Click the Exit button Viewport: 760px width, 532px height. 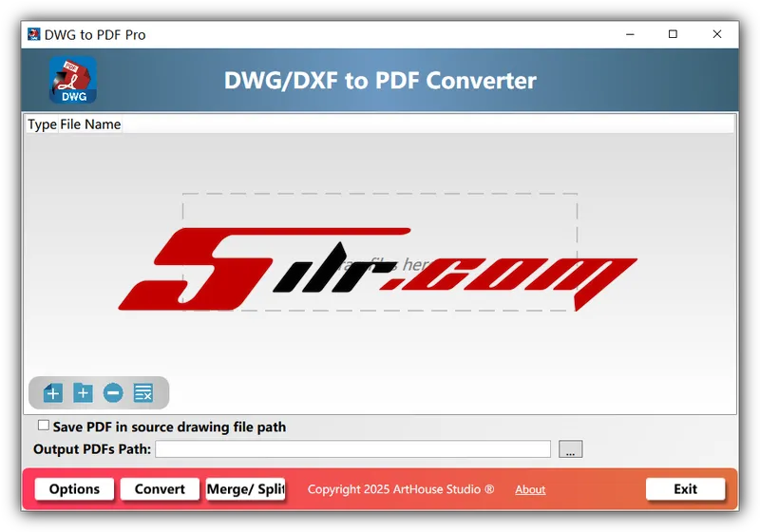point(685,489)
